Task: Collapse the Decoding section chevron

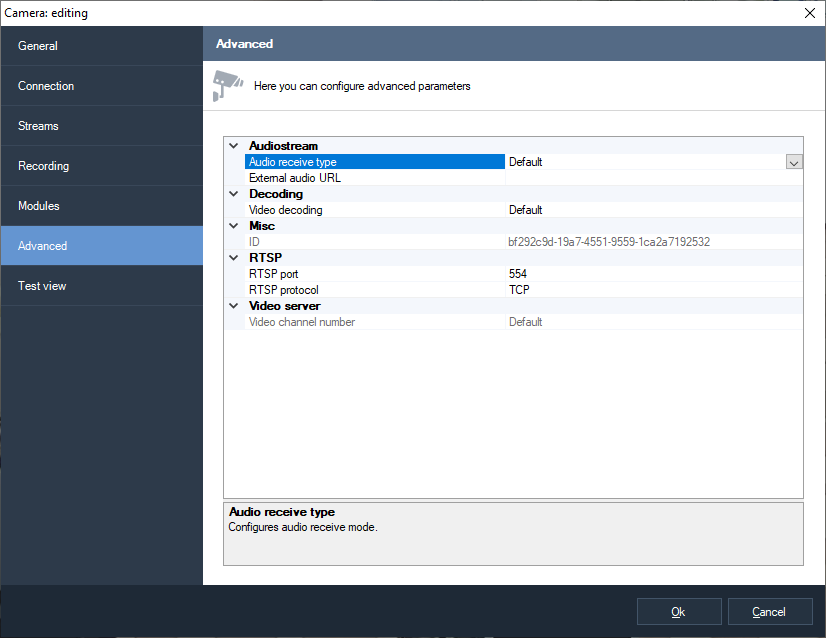Action: (234, 194)
